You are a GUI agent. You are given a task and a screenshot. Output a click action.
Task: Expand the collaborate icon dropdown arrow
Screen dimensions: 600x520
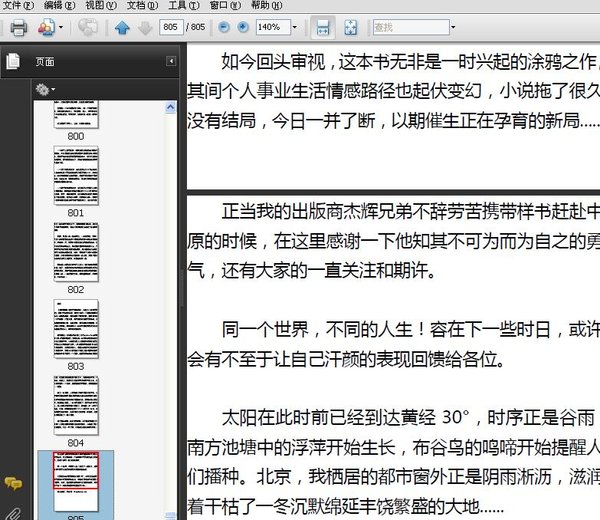(x=61, y=28)
